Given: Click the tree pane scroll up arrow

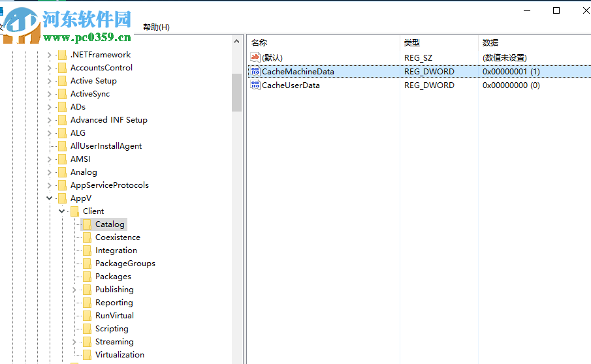Looking at the screenshot, I should (x=236, y=41).
